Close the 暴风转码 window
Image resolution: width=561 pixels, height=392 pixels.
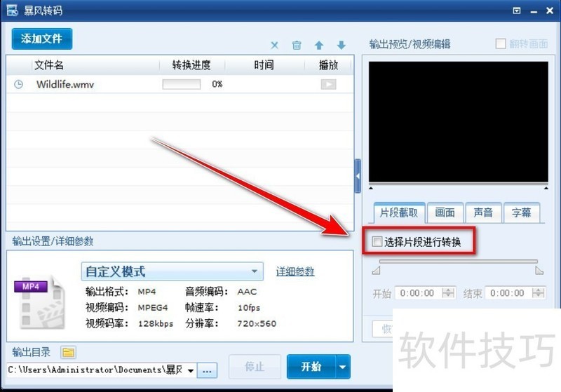point(550,11)
